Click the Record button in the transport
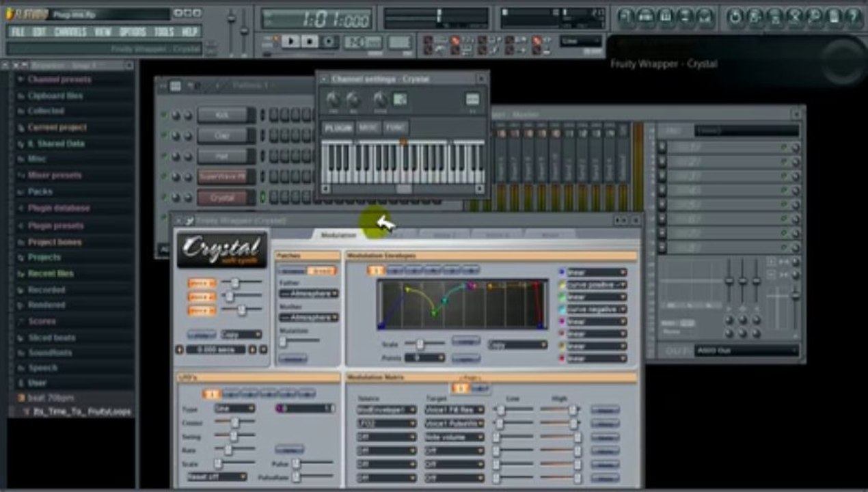The image size is (868, 492). pos(329,42)
